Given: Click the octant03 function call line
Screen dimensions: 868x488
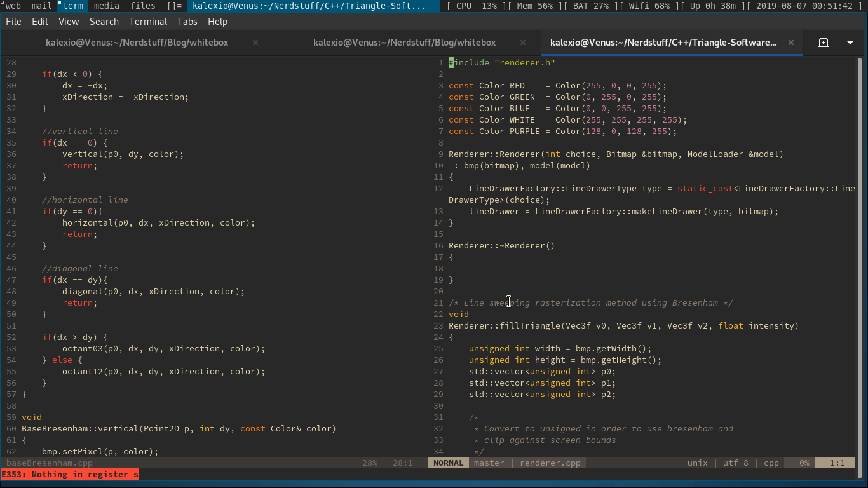Looking at the screenshot, I should pyautogui.click(x=164, y=349).
